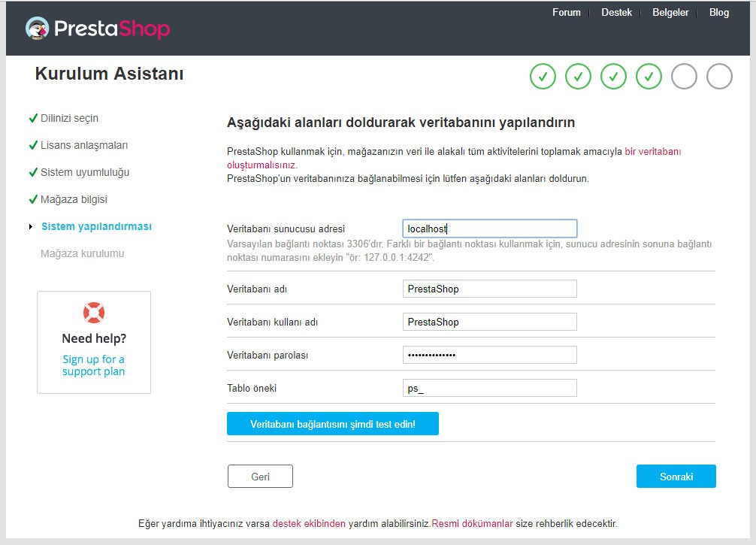Focus the Veritabanı sunucusu adresi field

[490, 229]
